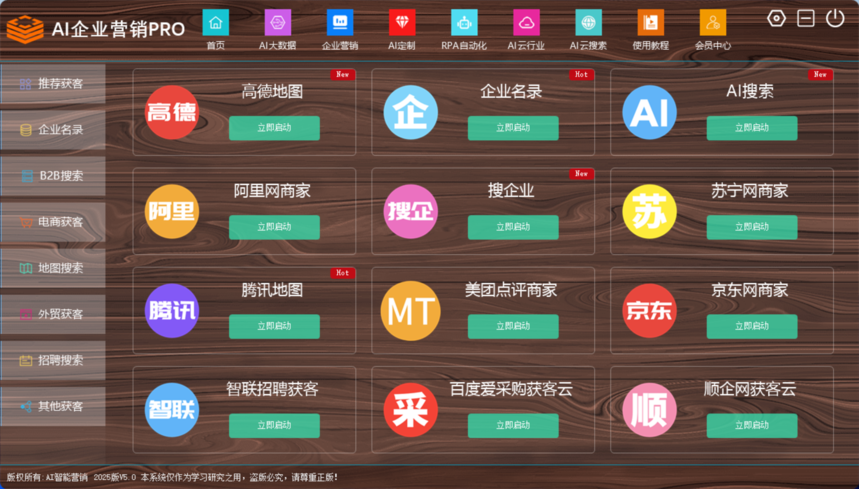Launch 美团点评商家 with 立即启动
859x489 pixels.
(513, 326)
